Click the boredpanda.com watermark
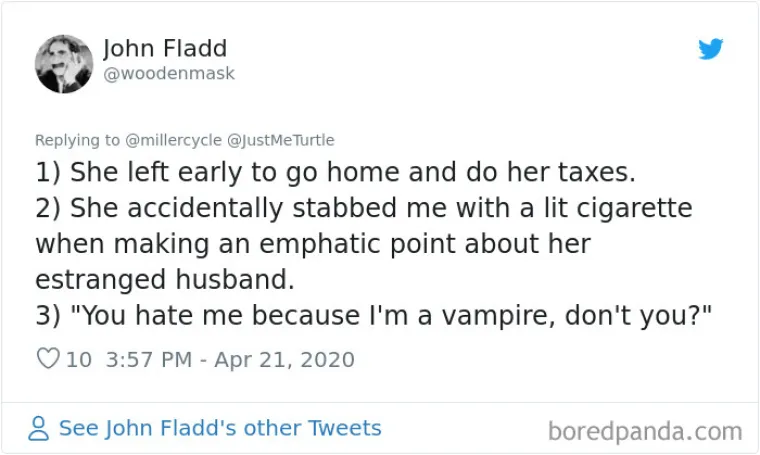Screen dimensions: 760x455 (645, 431)
